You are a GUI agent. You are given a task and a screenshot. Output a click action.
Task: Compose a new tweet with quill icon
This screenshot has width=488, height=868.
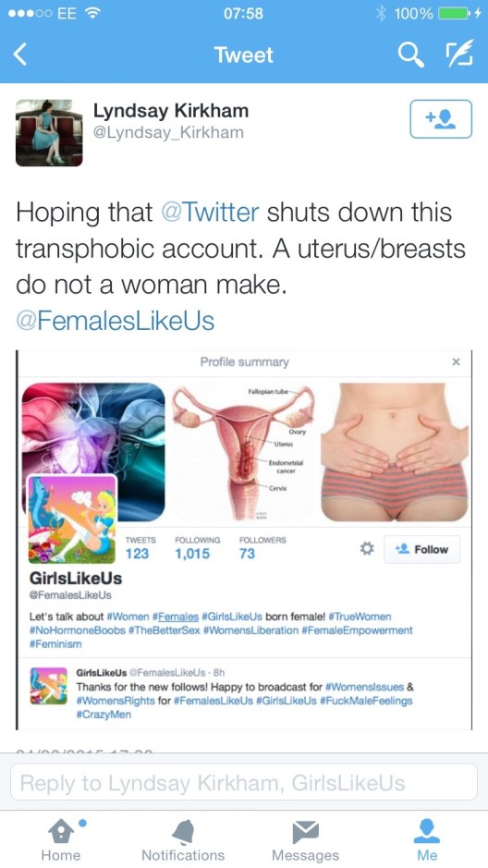(x=459, y=55)
